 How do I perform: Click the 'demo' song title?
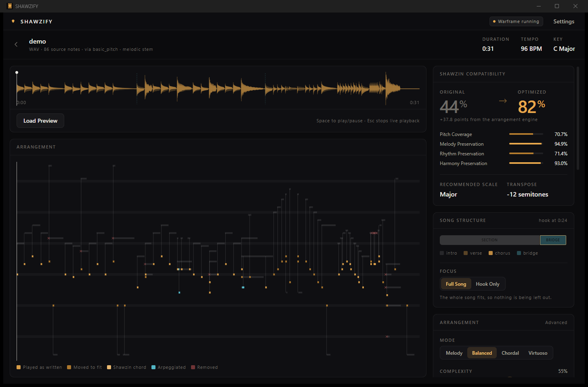(x=38, y=42)
